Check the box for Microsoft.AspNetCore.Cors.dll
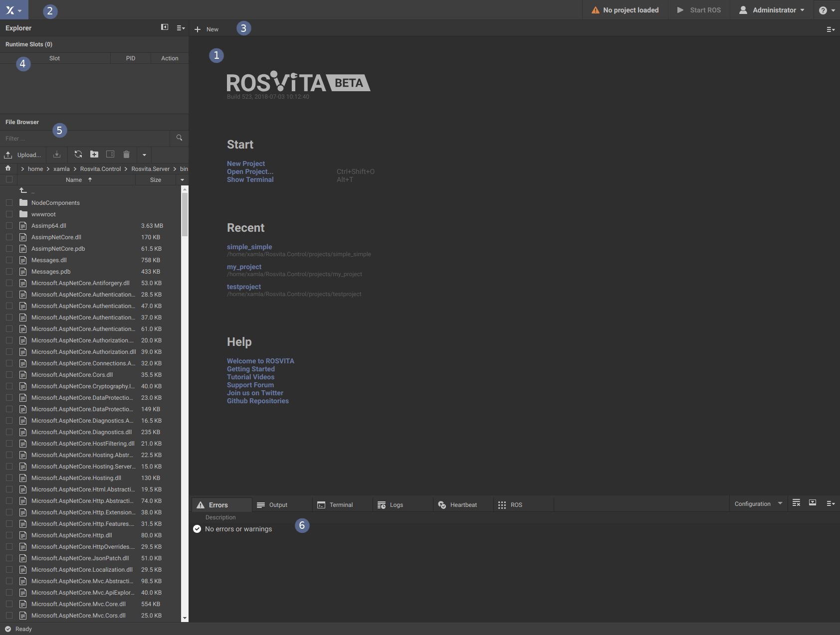 coord(9,375)
